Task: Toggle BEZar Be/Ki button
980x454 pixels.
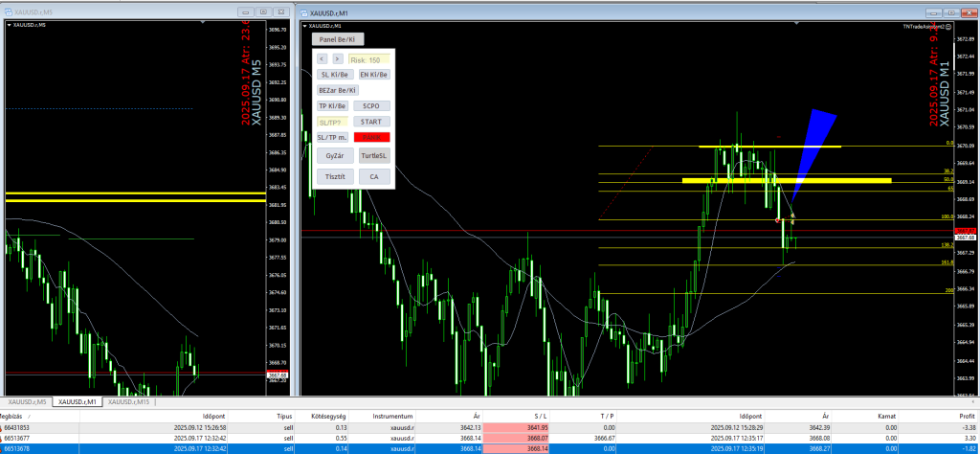Action: [x=337, y=90]
